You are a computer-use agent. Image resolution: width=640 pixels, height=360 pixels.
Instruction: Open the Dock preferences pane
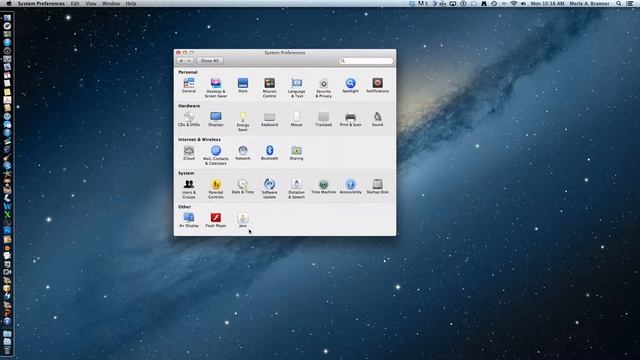point(243,86)
